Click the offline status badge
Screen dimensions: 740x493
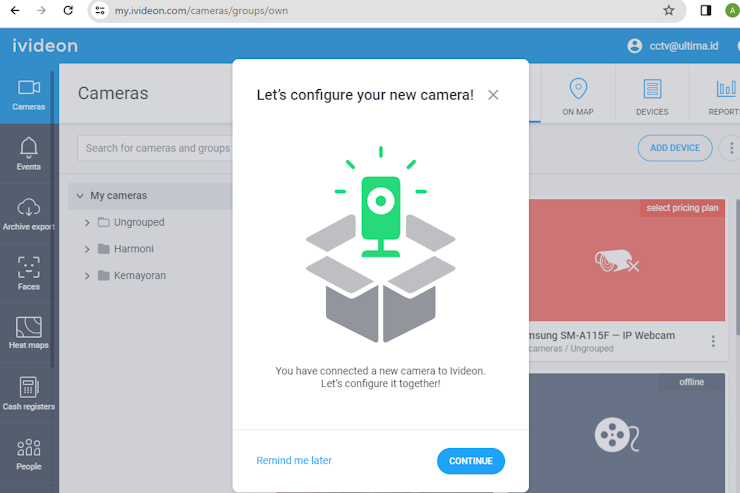pyautogui.click(x=691, y=382)
